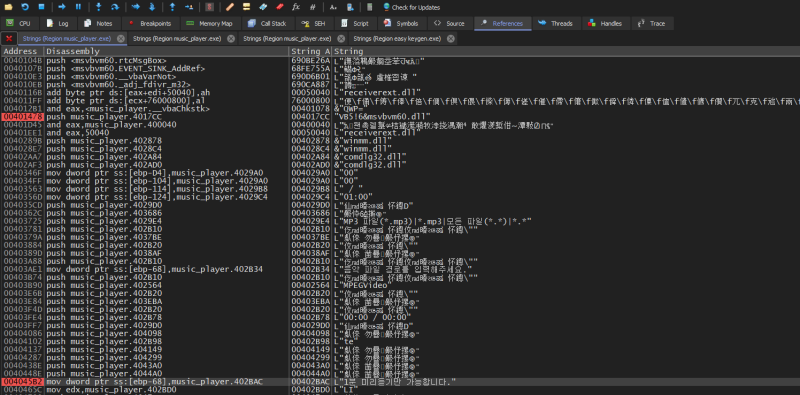Open the calculator tool

[x=370, y=7]
